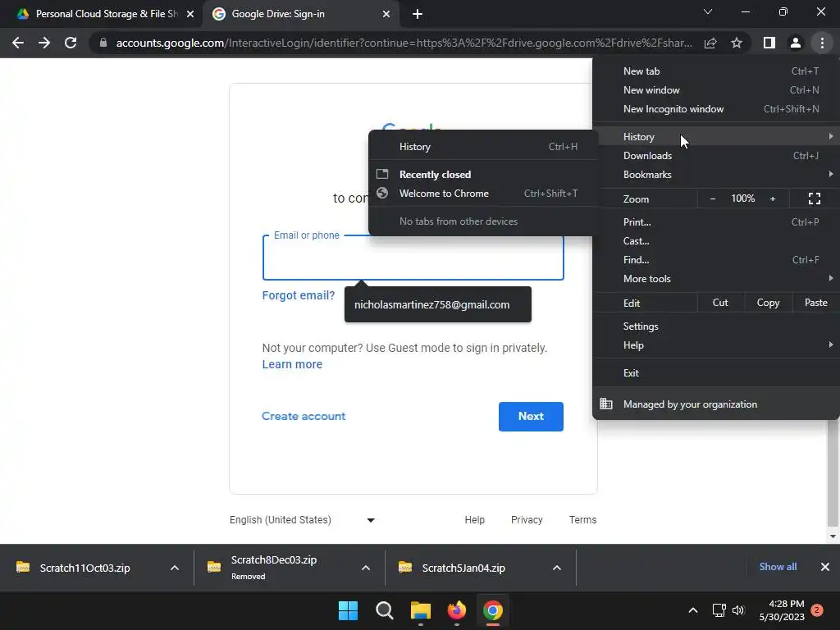Close the Chrome three-dot menu button
Viewport: 840px width, 630px height.
point(822,43)
